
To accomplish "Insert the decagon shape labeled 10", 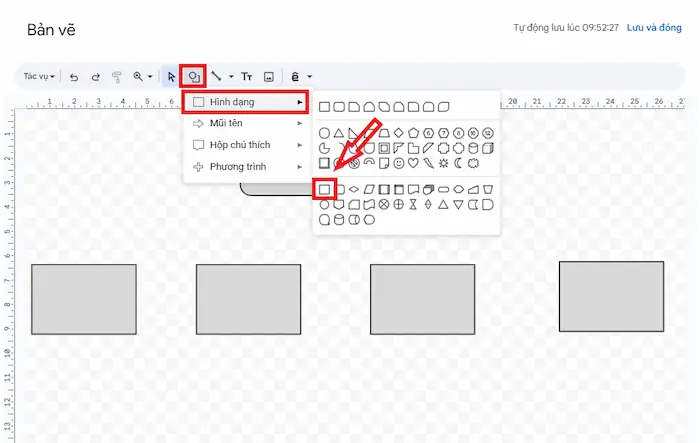I will (x=473, y=133).
